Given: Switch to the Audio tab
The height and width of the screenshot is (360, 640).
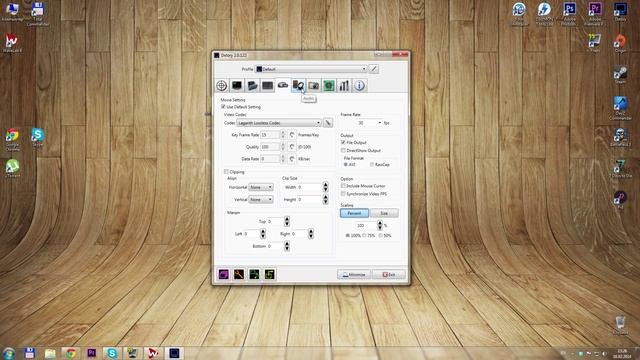Looking at the screenshot, I should pos(298,86).
